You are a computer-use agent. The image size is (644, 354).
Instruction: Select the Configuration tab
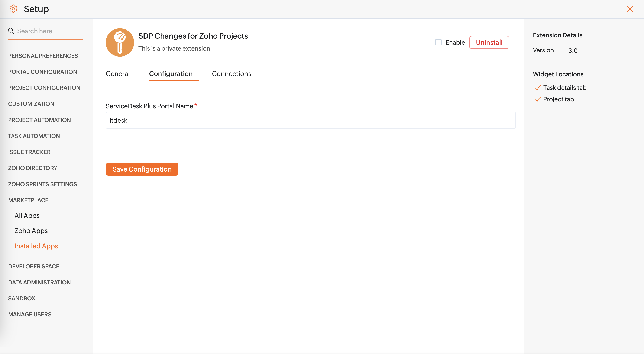pos(171,74)
